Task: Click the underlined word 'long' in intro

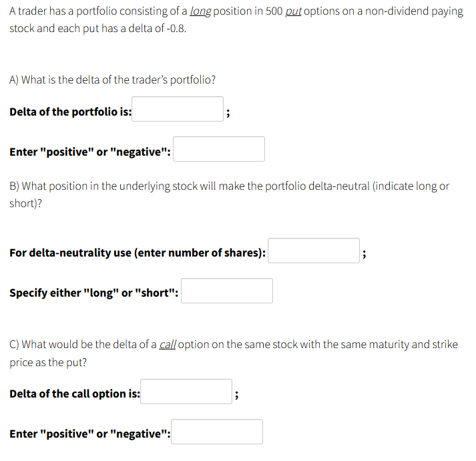Action: 200,11
